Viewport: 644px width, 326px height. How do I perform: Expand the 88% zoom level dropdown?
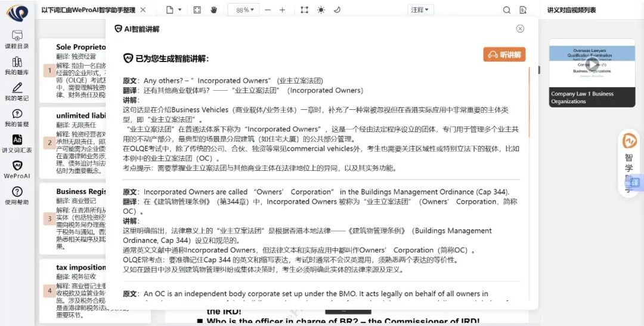pos(244,10)
